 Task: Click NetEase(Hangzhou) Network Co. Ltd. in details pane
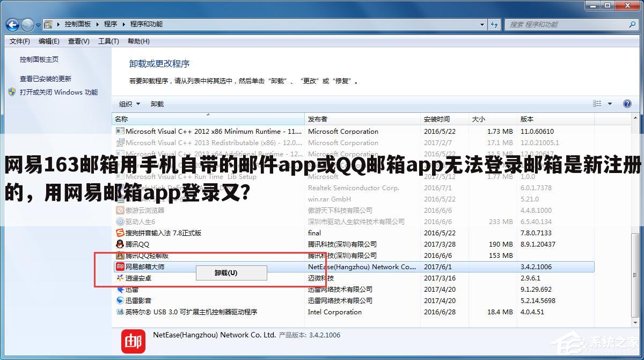click(x=215, y=335)
